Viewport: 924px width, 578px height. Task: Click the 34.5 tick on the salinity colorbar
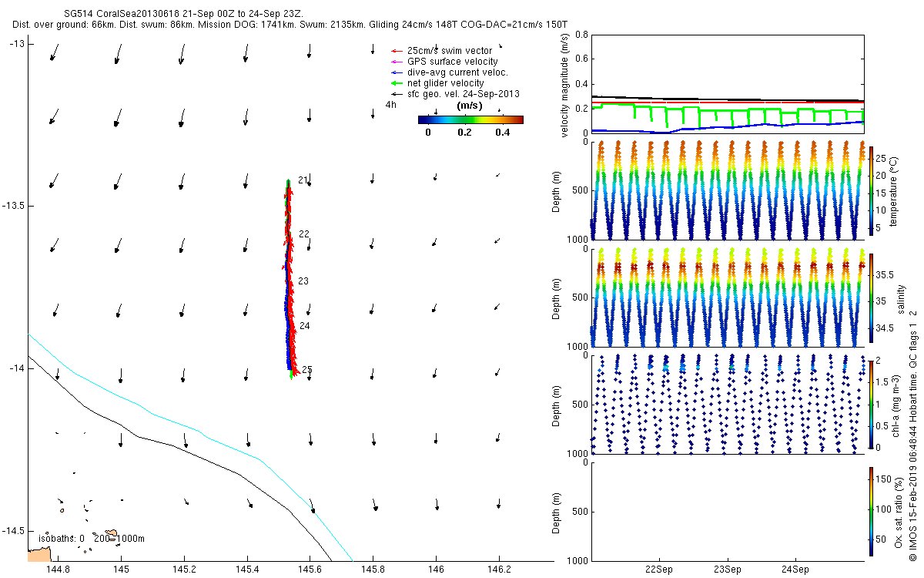[x=884, y=328]
